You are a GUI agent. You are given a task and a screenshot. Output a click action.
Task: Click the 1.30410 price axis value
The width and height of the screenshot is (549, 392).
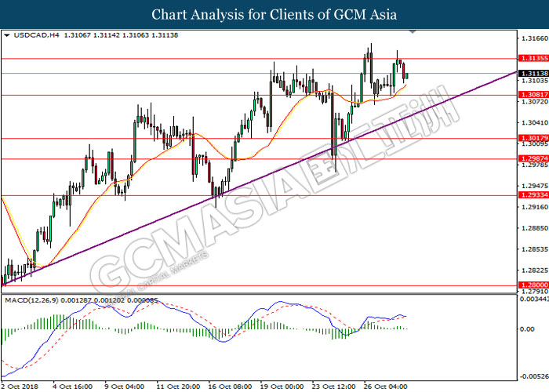534,122
